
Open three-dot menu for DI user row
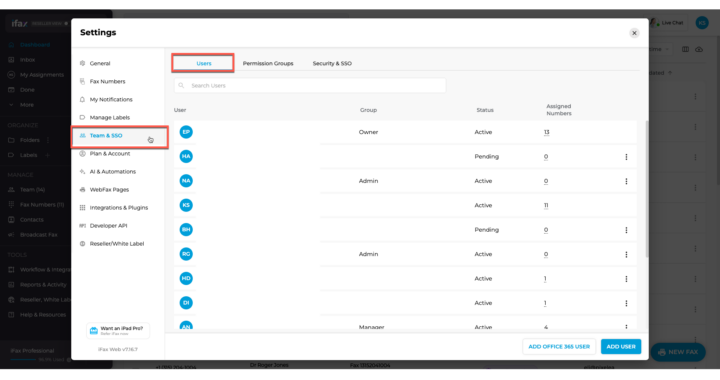[626, 303]
